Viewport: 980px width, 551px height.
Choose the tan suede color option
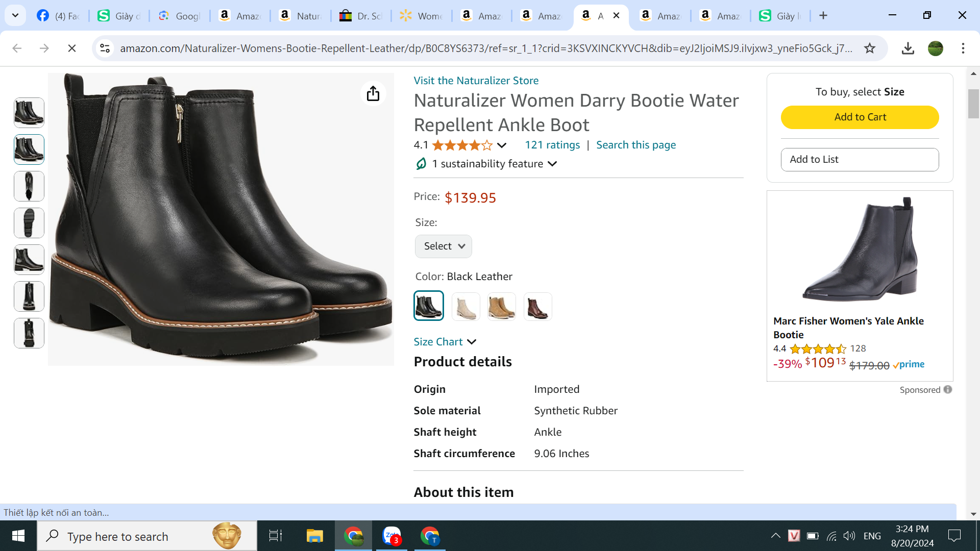tap(501, 307)
